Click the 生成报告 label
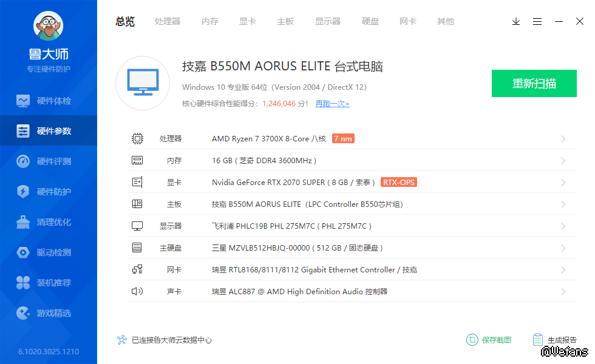Viewport: 595px width, 364px height. point(562,340)
